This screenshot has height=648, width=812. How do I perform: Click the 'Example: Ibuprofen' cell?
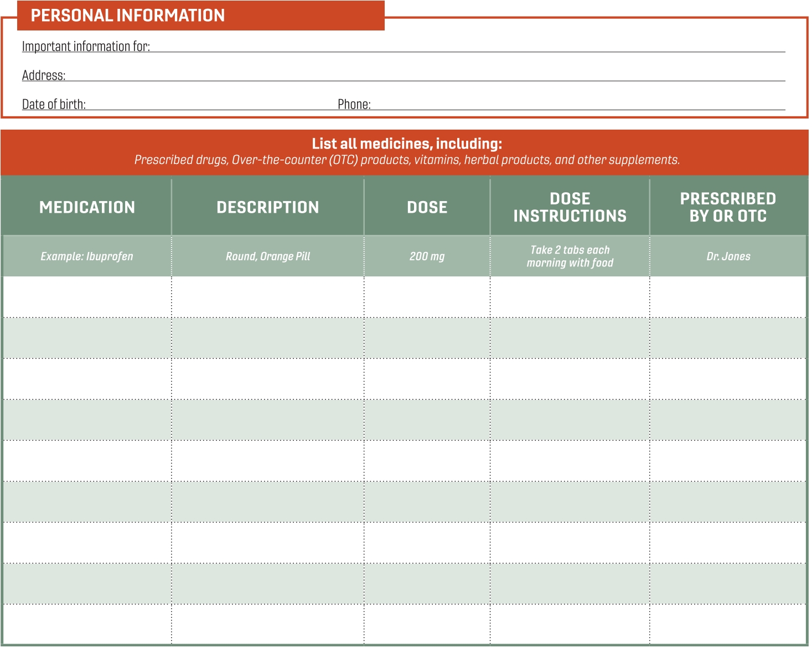pyautogui.click(x=87, y=256)
